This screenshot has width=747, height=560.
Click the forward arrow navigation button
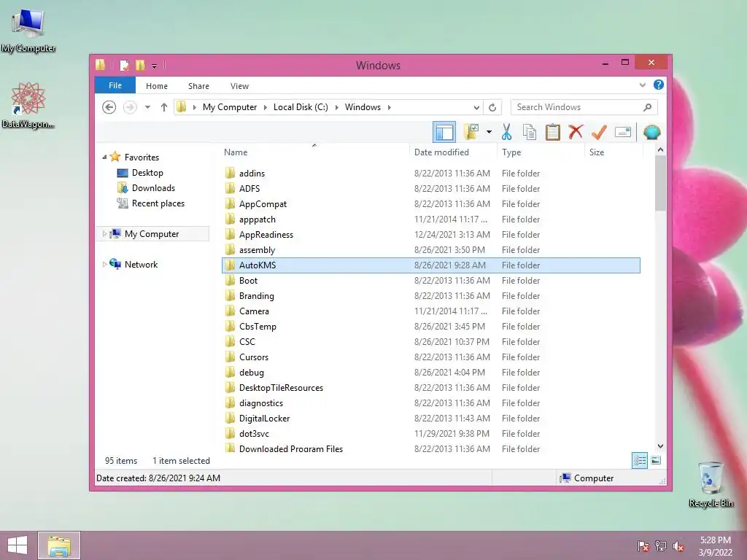[130, 107]
